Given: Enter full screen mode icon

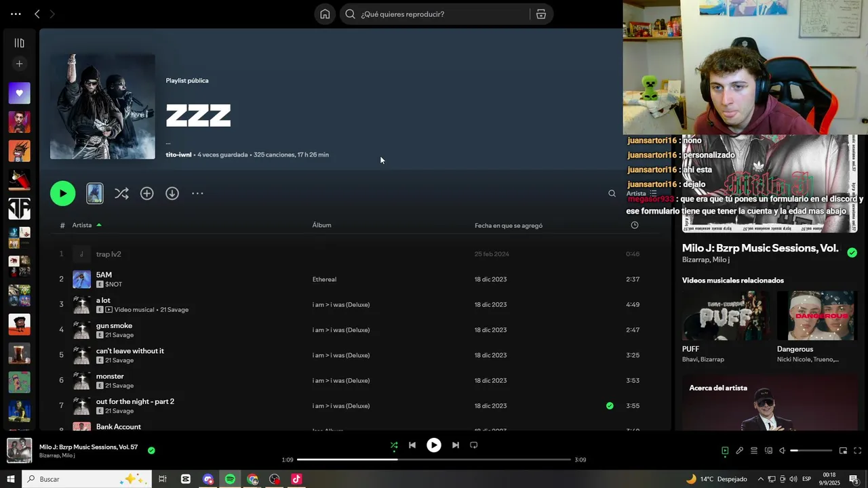Looking at the screenshot, I should point(857,451).
